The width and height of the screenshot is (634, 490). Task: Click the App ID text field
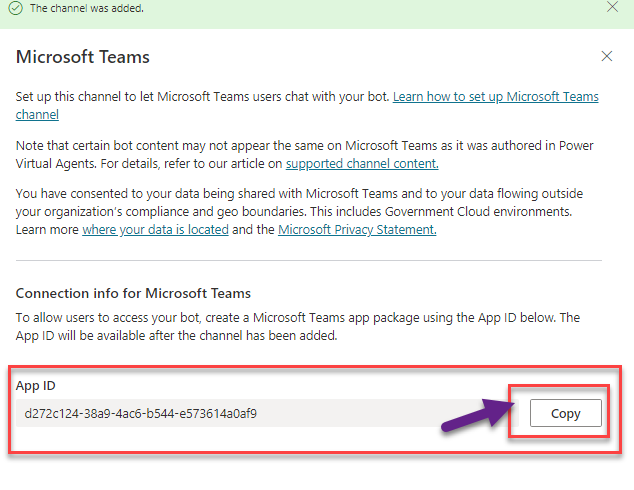click(267, 413)
